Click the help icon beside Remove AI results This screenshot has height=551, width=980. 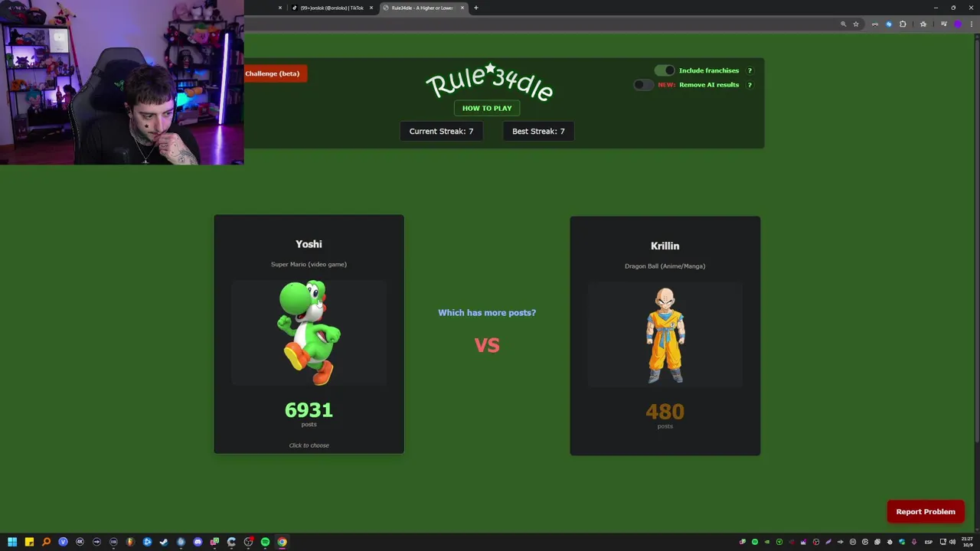(x=750, y=85)
